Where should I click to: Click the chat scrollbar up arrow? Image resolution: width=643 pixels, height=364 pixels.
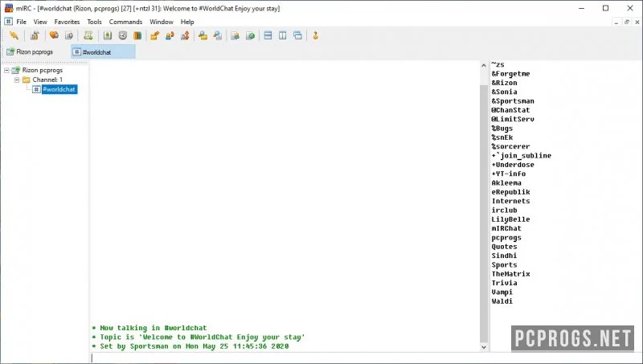pos(484,65)
